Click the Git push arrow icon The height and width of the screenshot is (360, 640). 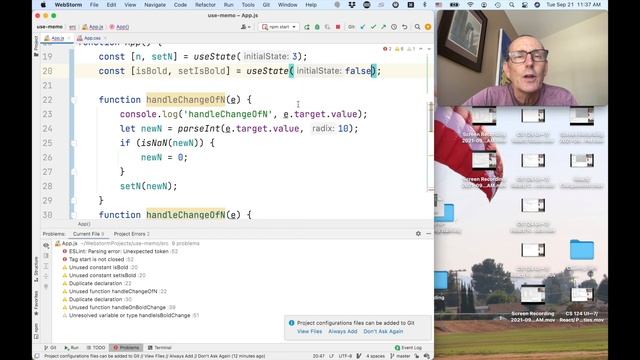coord(383,27)
